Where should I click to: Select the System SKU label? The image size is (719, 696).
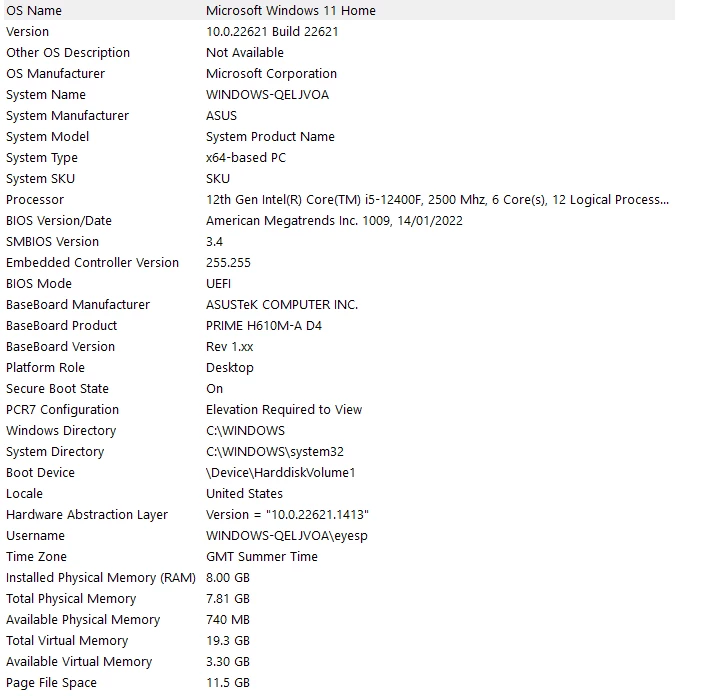pos(40,179)
